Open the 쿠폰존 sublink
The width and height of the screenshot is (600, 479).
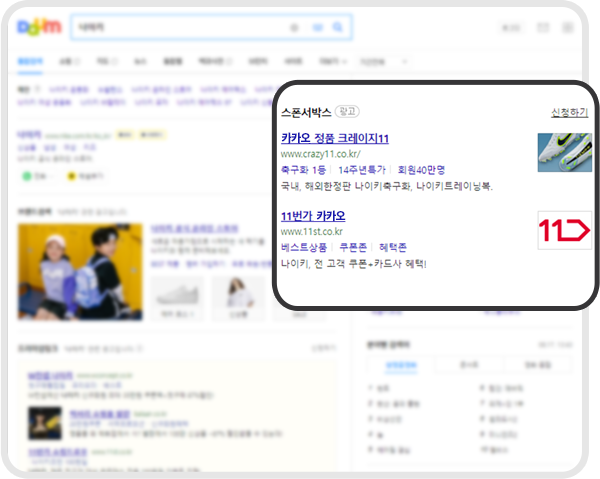(x=353, y=248)
